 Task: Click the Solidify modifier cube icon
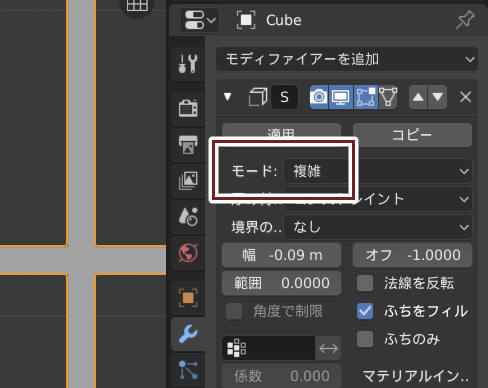point(258,97)
